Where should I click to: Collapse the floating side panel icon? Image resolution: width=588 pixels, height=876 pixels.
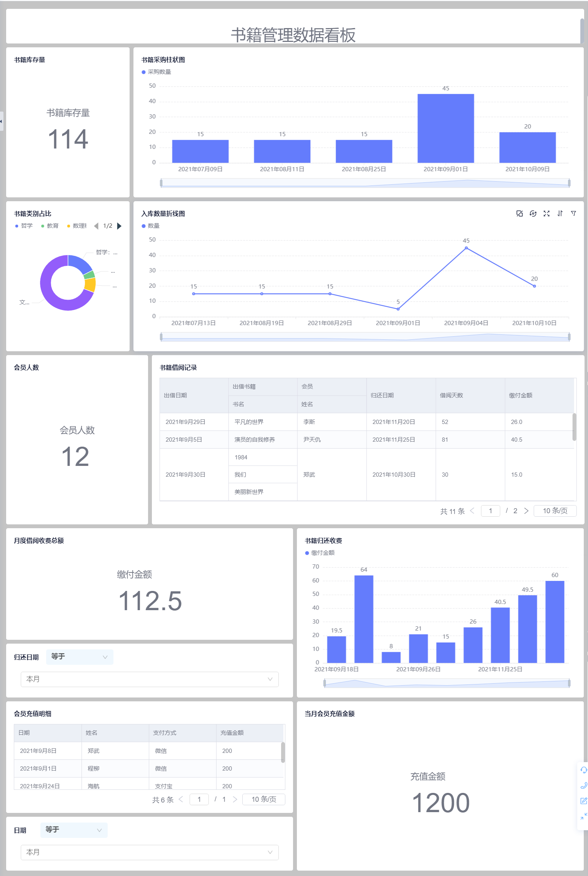583,816
